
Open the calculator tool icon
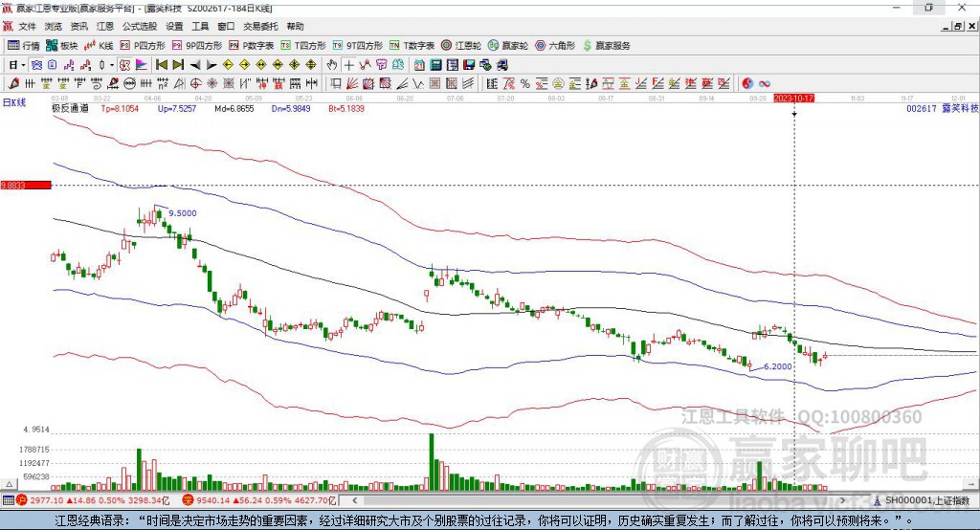point(435,65)
